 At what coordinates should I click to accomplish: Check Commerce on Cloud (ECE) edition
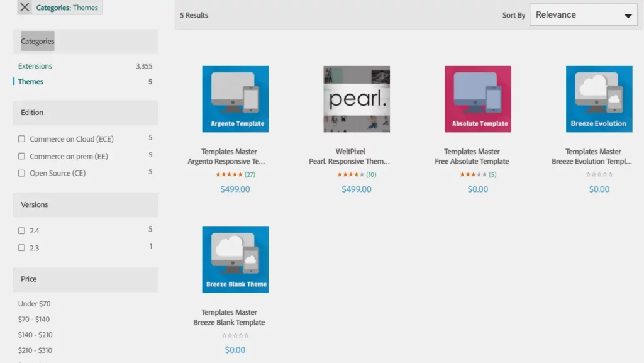(x=21, y=139)
